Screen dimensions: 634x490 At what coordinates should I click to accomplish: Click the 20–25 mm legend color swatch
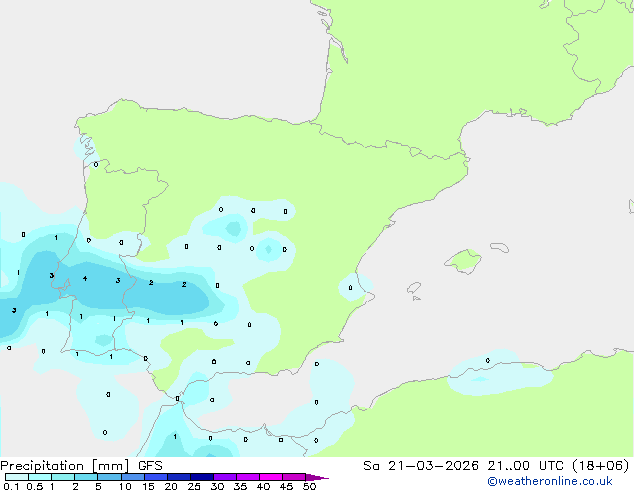click(179, 477)
